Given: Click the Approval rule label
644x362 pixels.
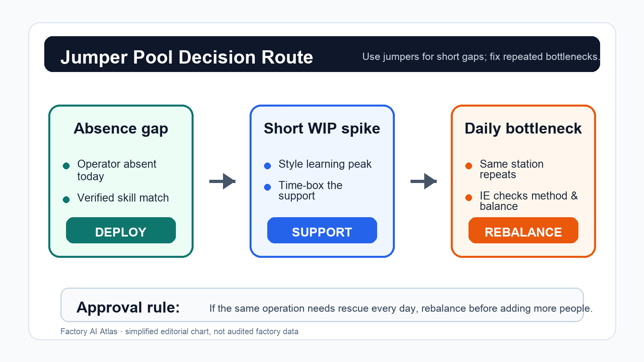Looking at the screenshot, I should point(128,307).
